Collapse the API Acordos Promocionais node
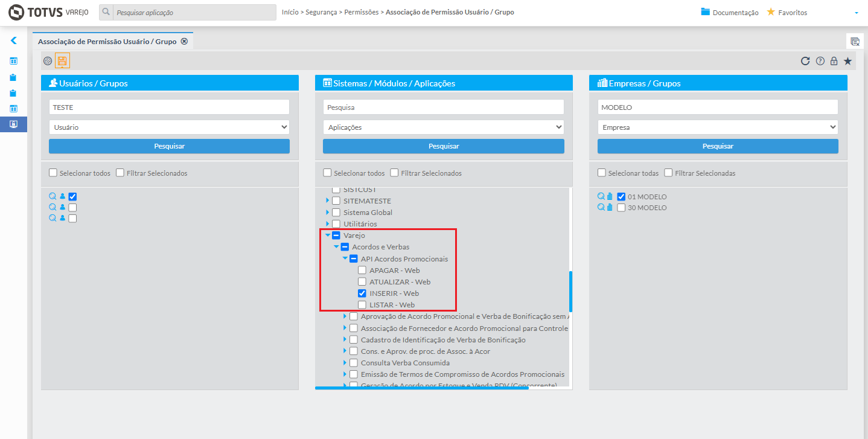The height and width of the screenshot is (439, 868). (x=345, y=258)
